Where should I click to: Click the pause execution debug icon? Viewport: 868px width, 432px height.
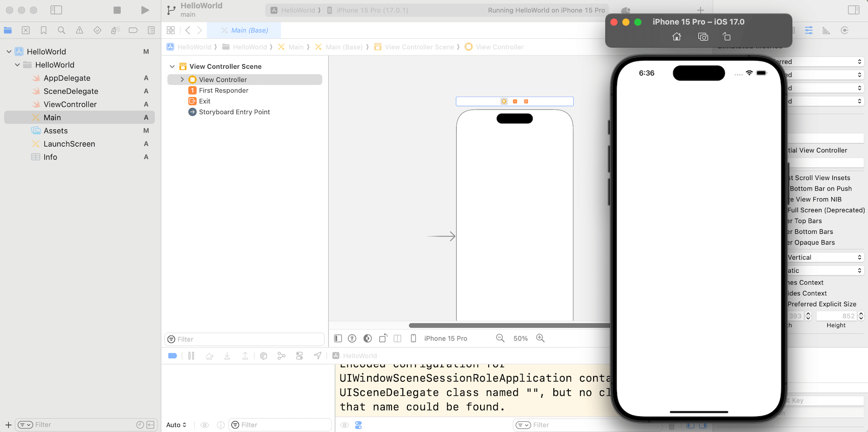pos(191,356)
